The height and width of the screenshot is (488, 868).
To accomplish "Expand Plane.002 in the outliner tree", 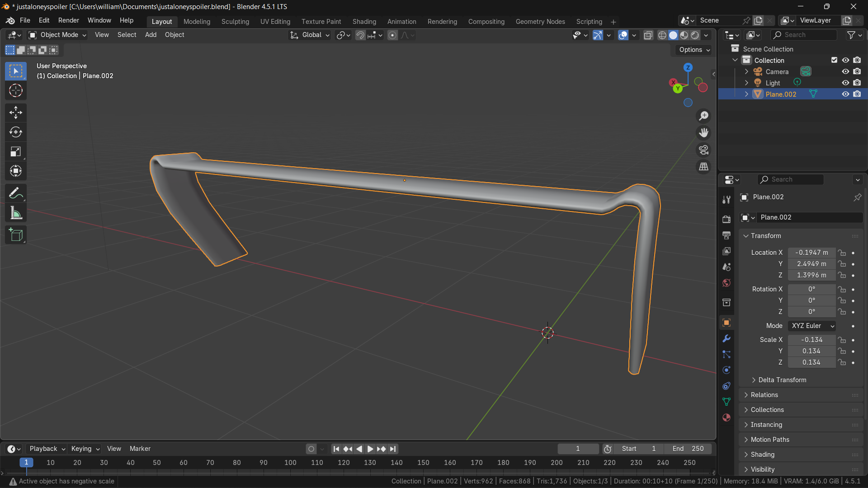I will coord(746,94).
